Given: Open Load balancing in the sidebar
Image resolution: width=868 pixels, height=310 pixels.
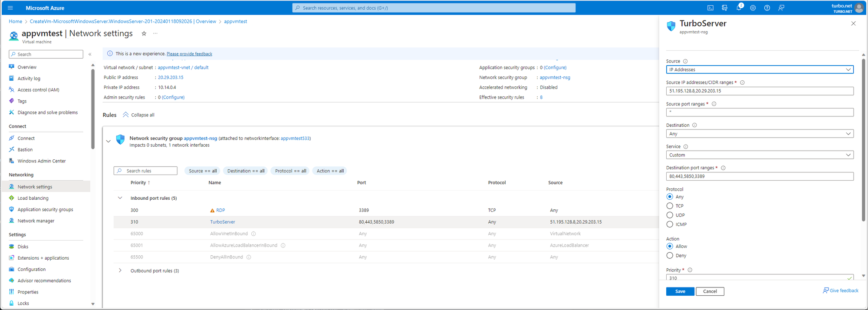Looking at the screenshot, I should (x=33, y=198).
